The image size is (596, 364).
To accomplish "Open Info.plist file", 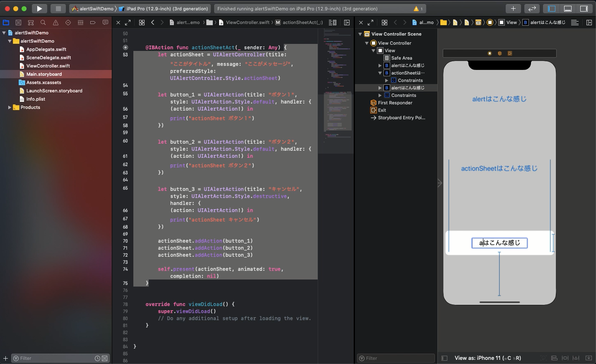I will point(36,99).
